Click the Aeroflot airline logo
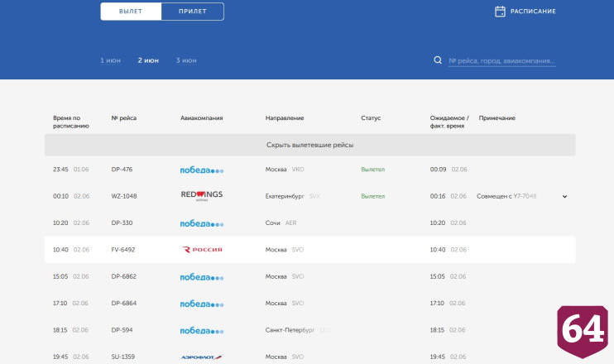 (202, 357)
